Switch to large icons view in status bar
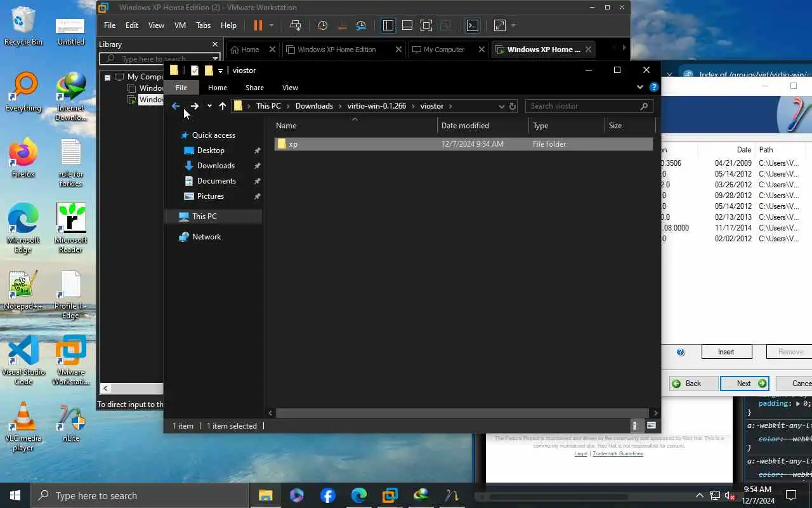Screen dimensions: 812x508 click(x=651, y=426)
